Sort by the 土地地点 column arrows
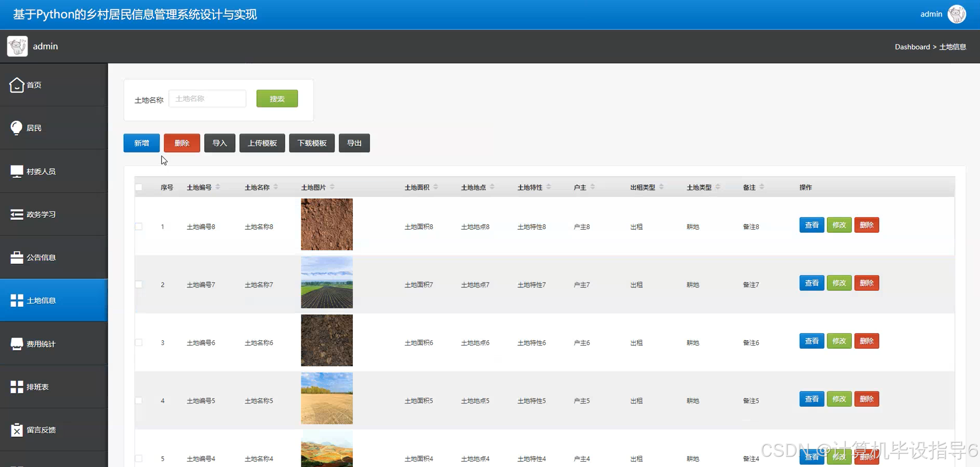This screenshot has width=980, height=467. [x=492, y=187]
